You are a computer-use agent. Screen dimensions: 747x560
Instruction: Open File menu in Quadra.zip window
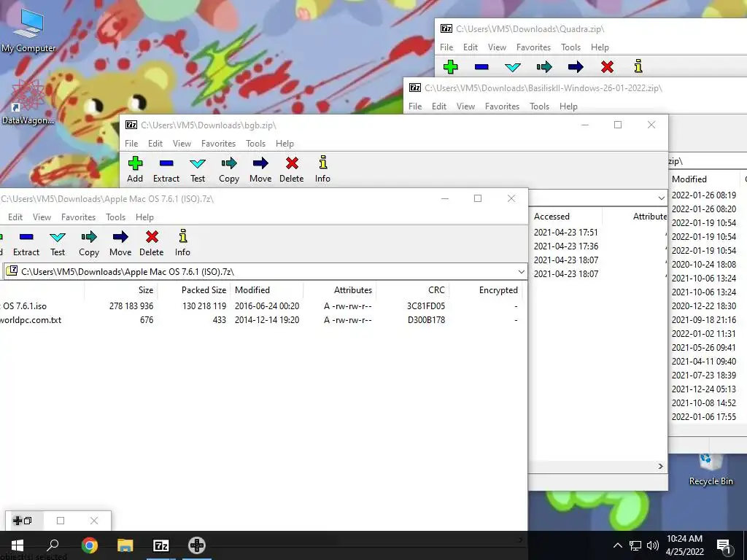pos(446,47)
